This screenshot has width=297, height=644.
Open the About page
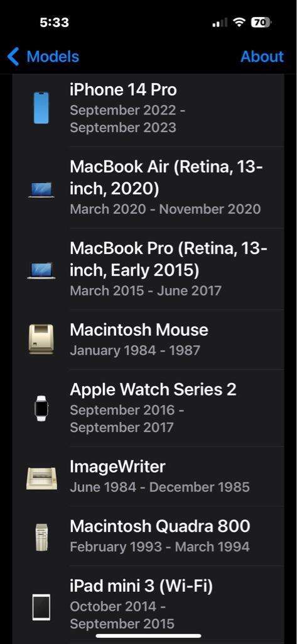(262, 56)
